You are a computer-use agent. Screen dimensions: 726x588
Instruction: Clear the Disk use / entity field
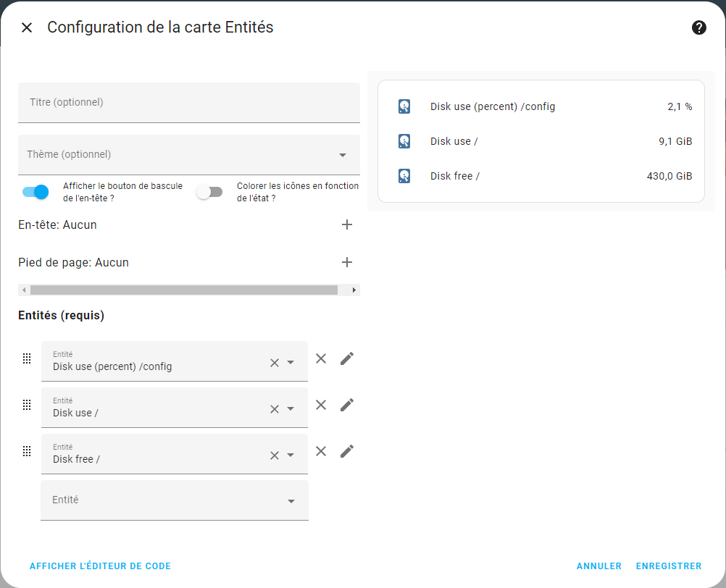click(275, 409)
